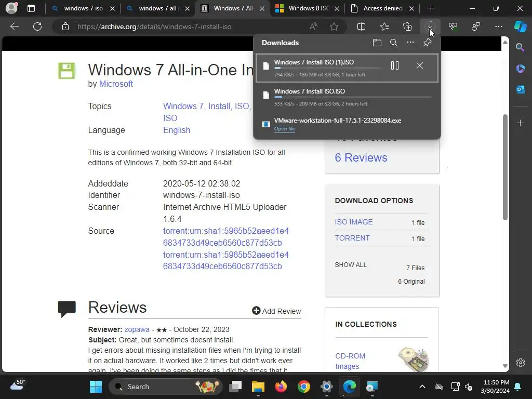Image resolution: width=532 pixels, height=399 pixels.
Task: Open sidebar settings gear
Action: click(520, 362)
